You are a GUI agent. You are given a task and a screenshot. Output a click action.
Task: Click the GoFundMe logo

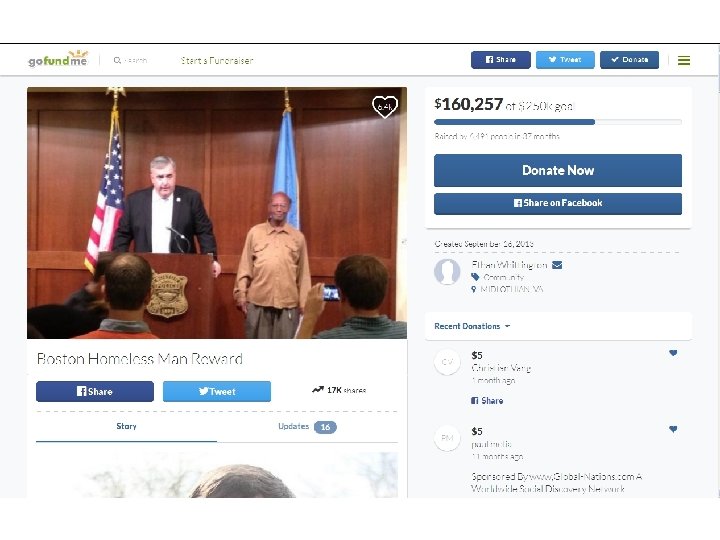click(x=58, y=59)
